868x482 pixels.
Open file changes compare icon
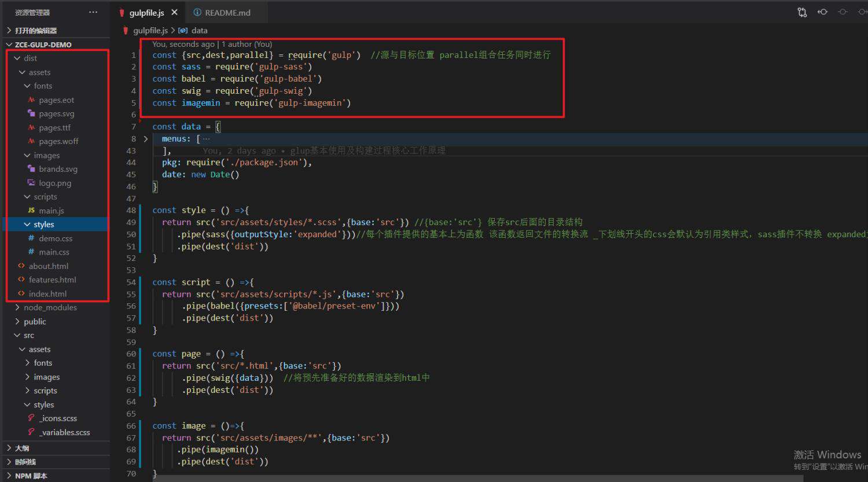[x=802, y=12]
